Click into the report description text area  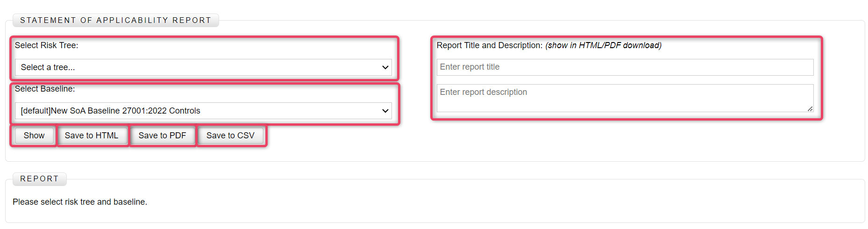click(x=625, y=98)
